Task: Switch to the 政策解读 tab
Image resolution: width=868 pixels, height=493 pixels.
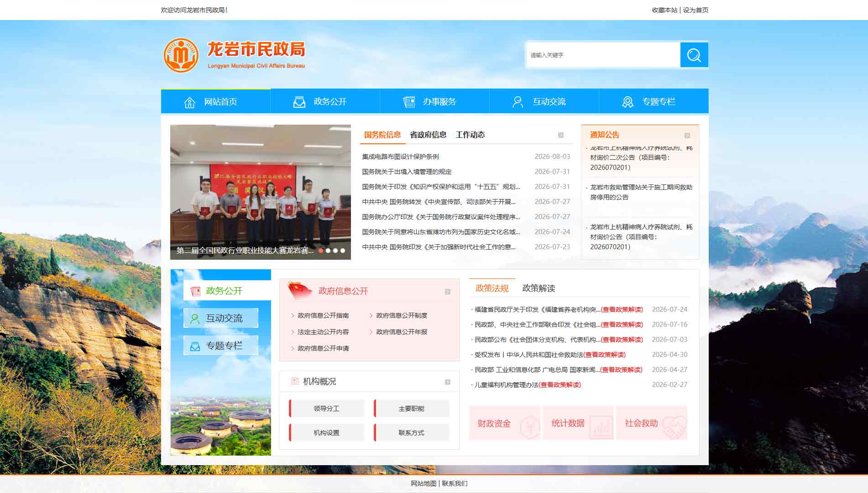Action: [x=539, y=288]
